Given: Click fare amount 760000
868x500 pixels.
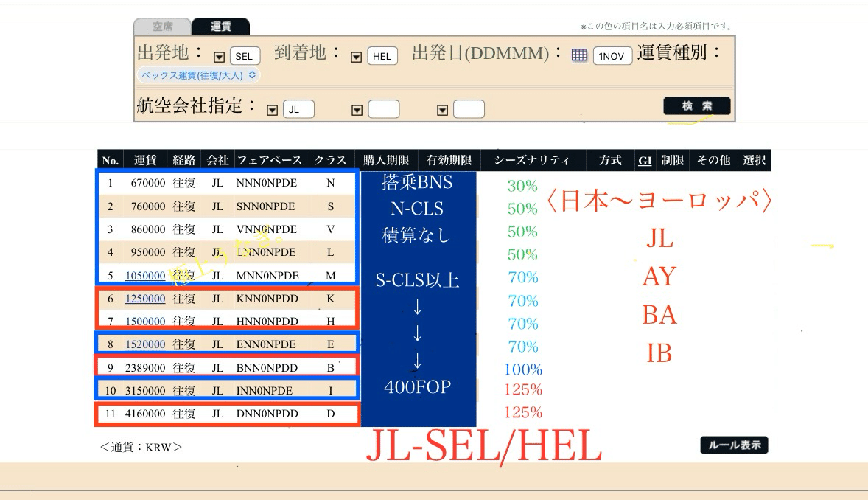Looking at the screenshot, I should click(148, 206).
